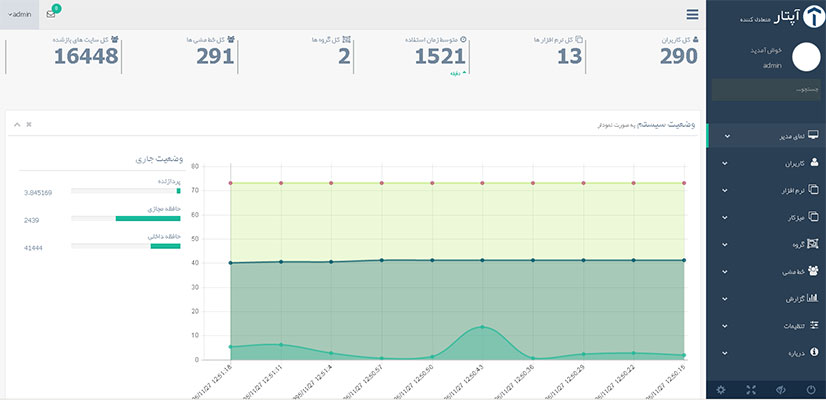Click the user icon beside کل کاربران
Image resolution: width=826 pixels, height=400 pixels.
coord(695,40)
